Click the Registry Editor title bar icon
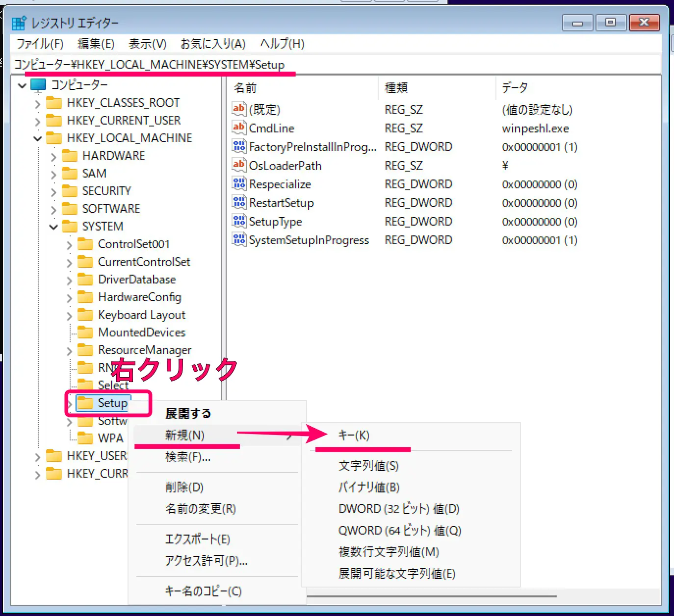Screen dimensions: 674x616 [19, 23]
